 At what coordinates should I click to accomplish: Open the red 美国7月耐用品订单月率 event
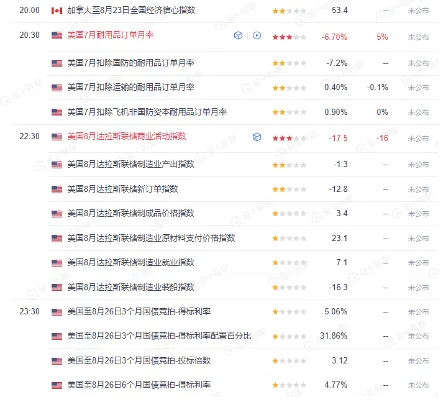(110, 35)
